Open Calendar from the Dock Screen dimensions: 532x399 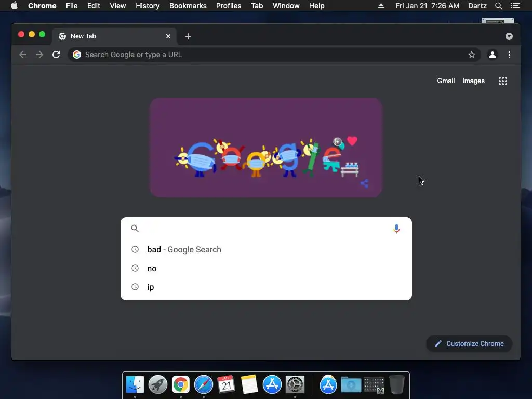point(227,385)
